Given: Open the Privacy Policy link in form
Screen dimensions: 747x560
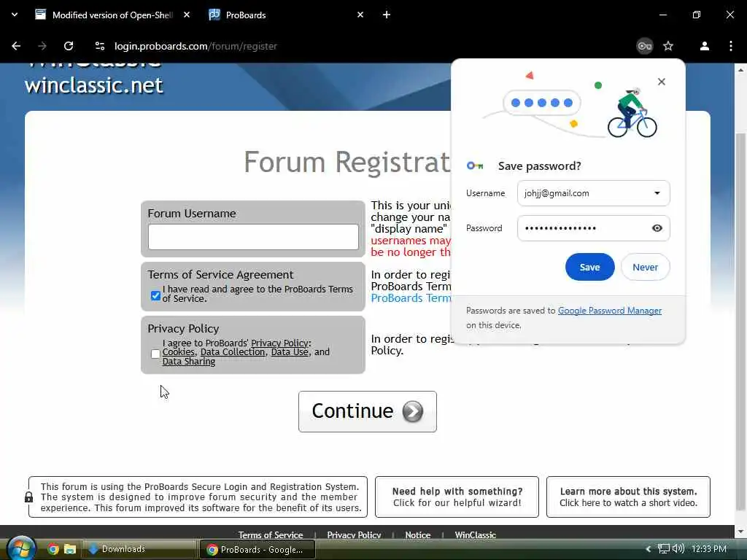Looking at the screenshot, I should (x=279, y=343).
